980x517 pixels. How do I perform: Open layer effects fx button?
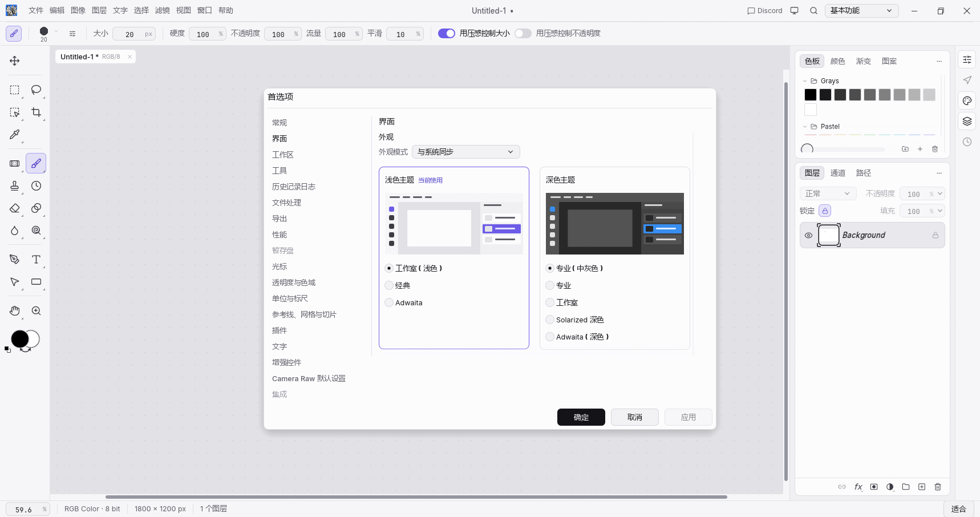(858, 487)
